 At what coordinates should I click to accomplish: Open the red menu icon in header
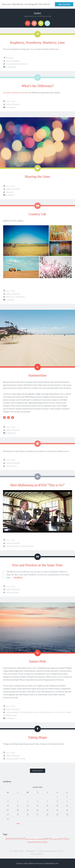(27, 23)
